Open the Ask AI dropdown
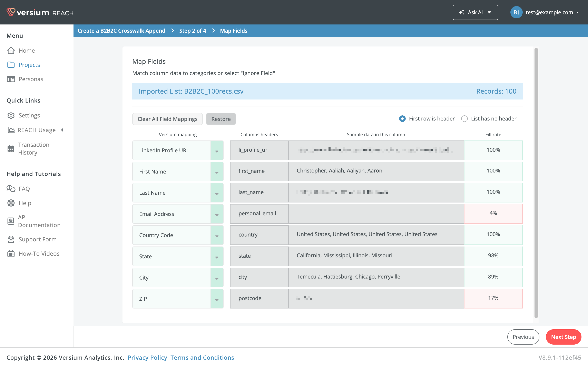 [x=475, y=12]
